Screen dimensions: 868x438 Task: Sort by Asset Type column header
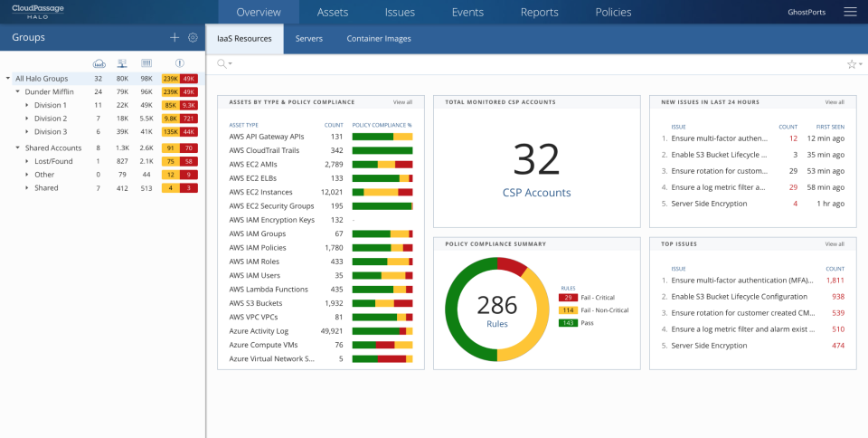tap(243, 125)
